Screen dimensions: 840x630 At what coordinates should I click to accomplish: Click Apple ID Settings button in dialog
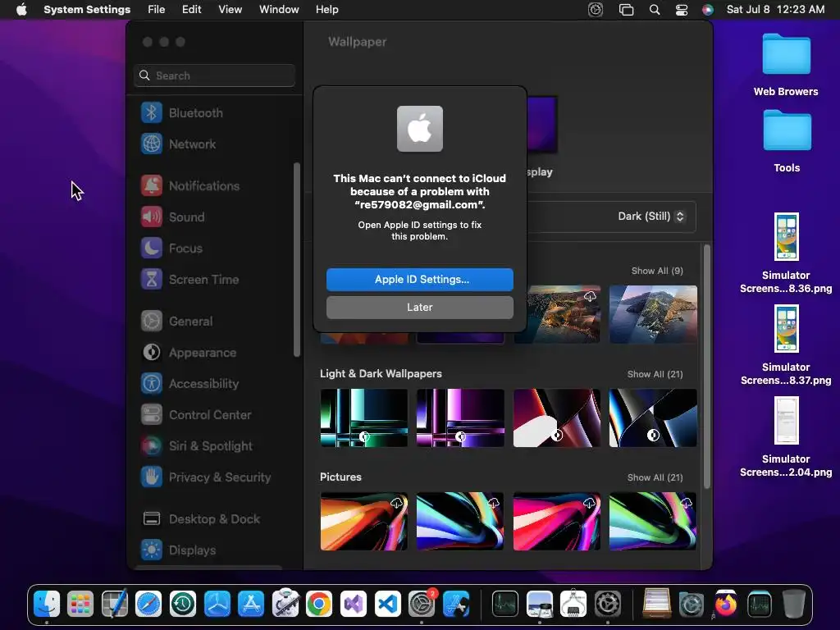click(420, 280)
